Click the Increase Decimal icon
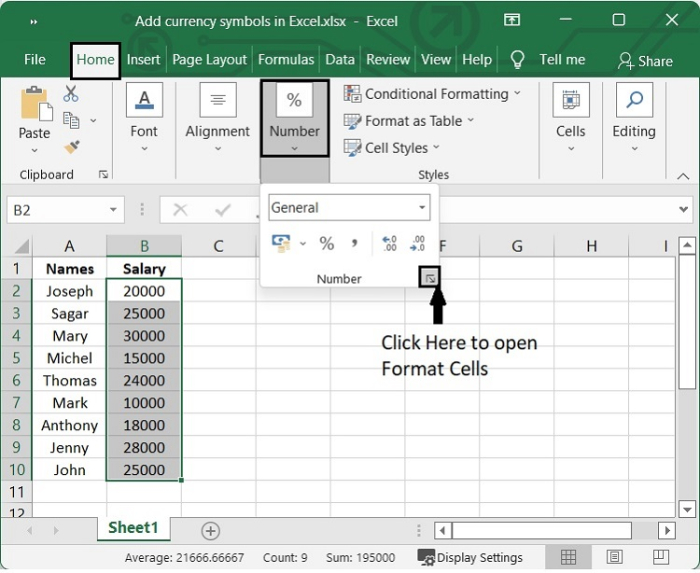700x573 pixels. (390, 243)
